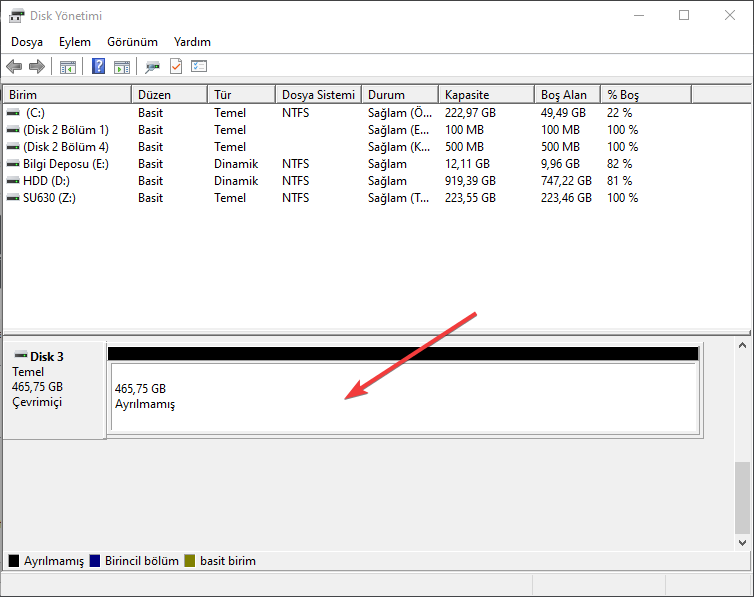This screenshot has height=597, width=754.
Task: Click the Ayrılmamış legend label
Action: coord(54,561)
